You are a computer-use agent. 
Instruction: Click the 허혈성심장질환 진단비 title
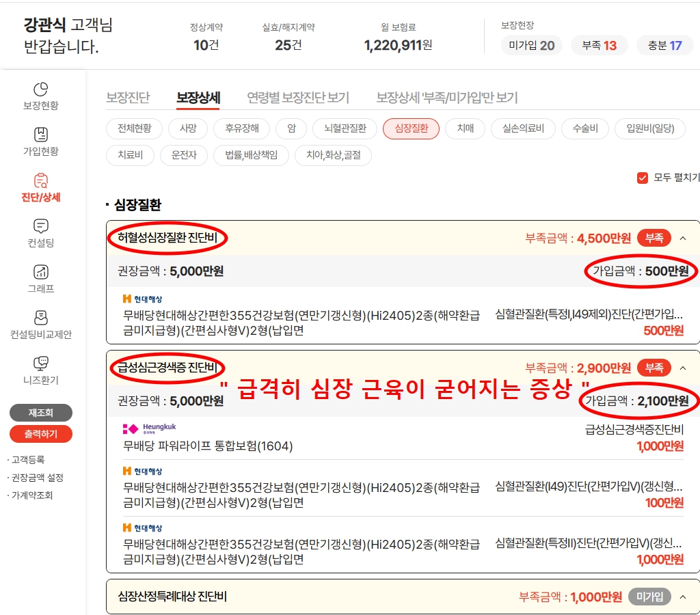click(167, 237)
